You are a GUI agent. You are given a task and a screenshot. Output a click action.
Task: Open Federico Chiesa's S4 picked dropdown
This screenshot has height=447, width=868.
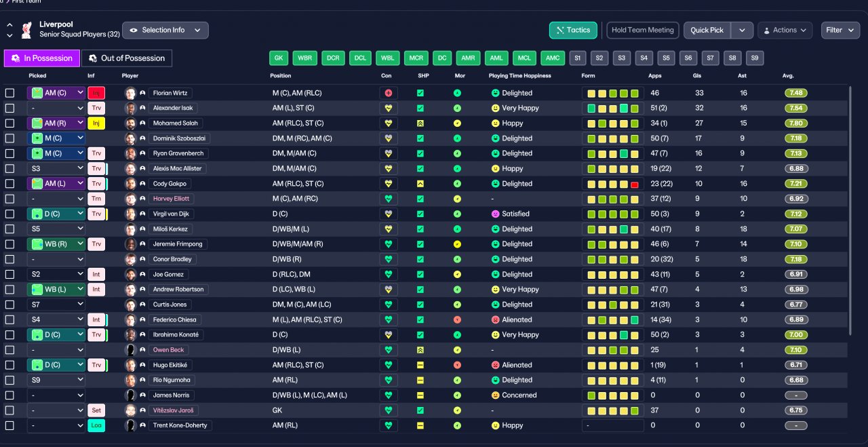click(56, 319)
